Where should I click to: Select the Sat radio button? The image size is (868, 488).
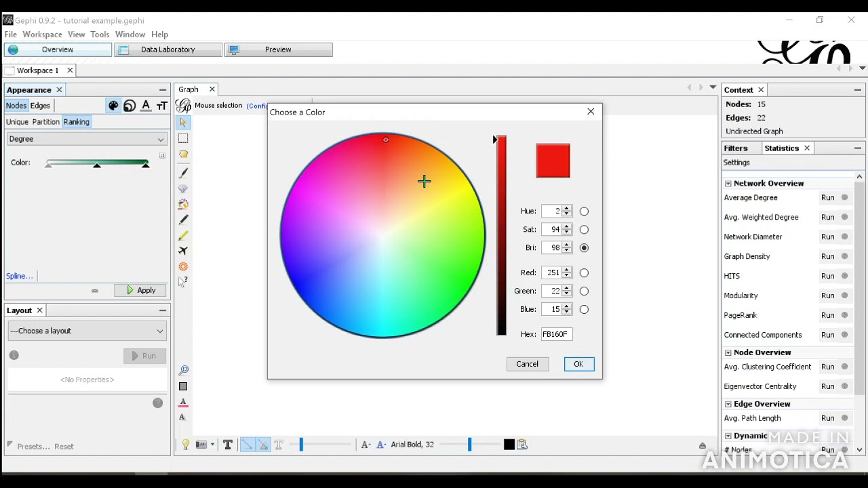click(x=584, y=230)
